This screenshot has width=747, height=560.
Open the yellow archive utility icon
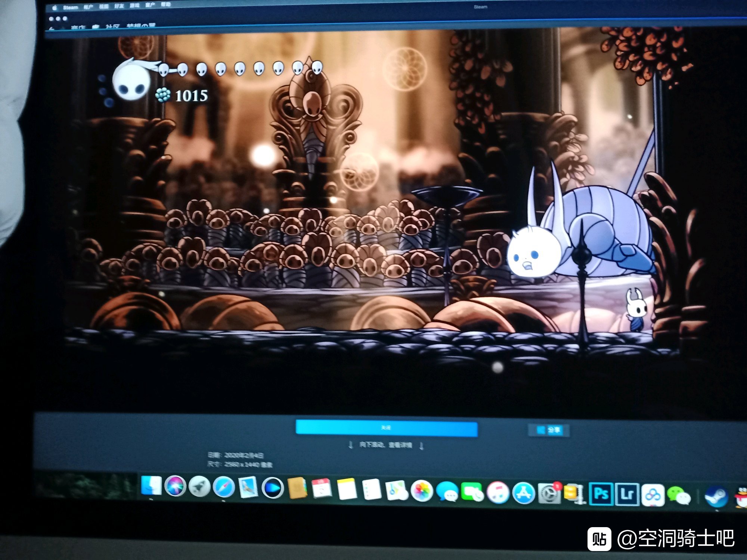574,494
